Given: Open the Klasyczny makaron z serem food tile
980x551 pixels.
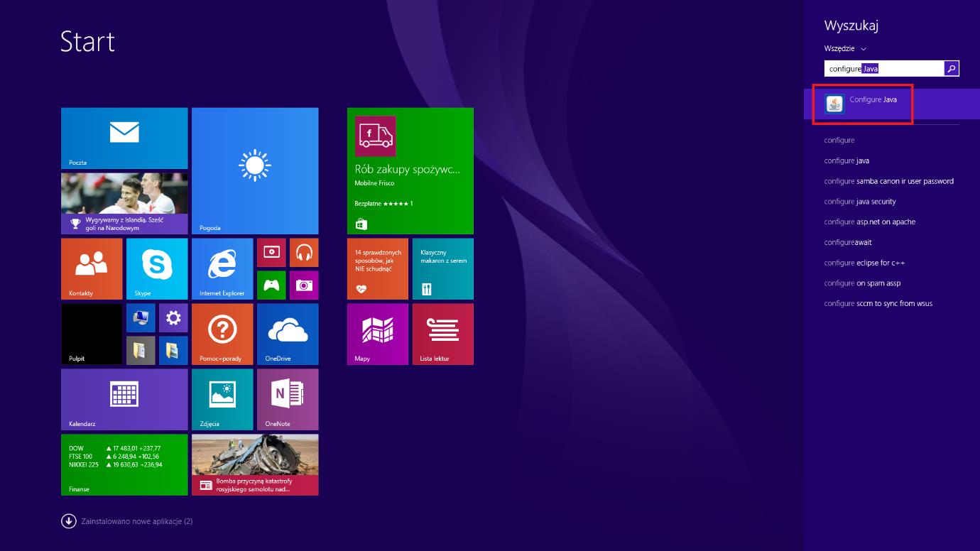Looking at the screenshot, I should click(x=443, y=269).
